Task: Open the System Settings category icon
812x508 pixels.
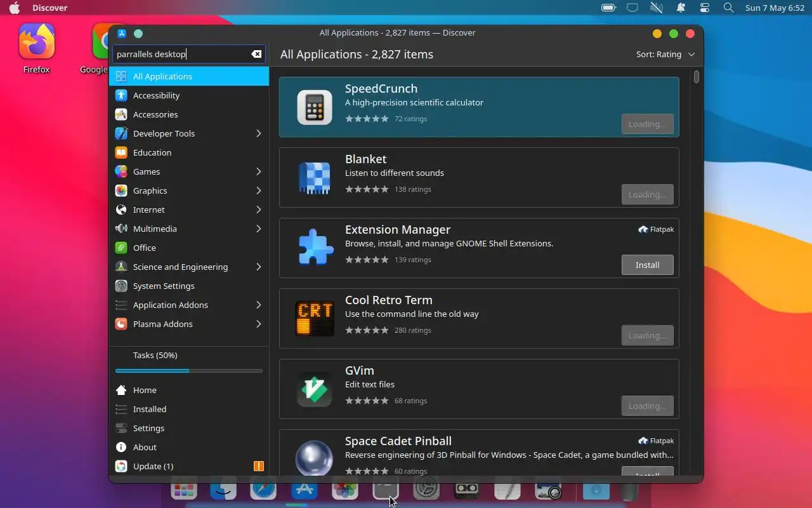Action: pos(121,286)
